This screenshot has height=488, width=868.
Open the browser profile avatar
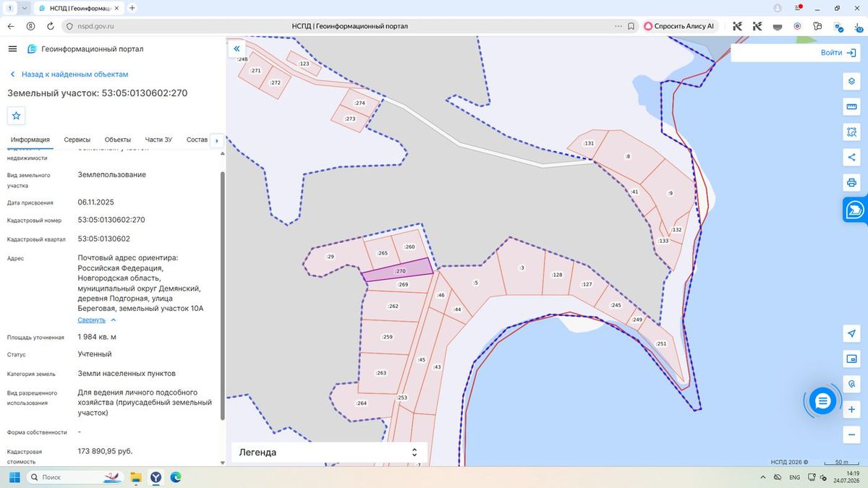[778, 8]
